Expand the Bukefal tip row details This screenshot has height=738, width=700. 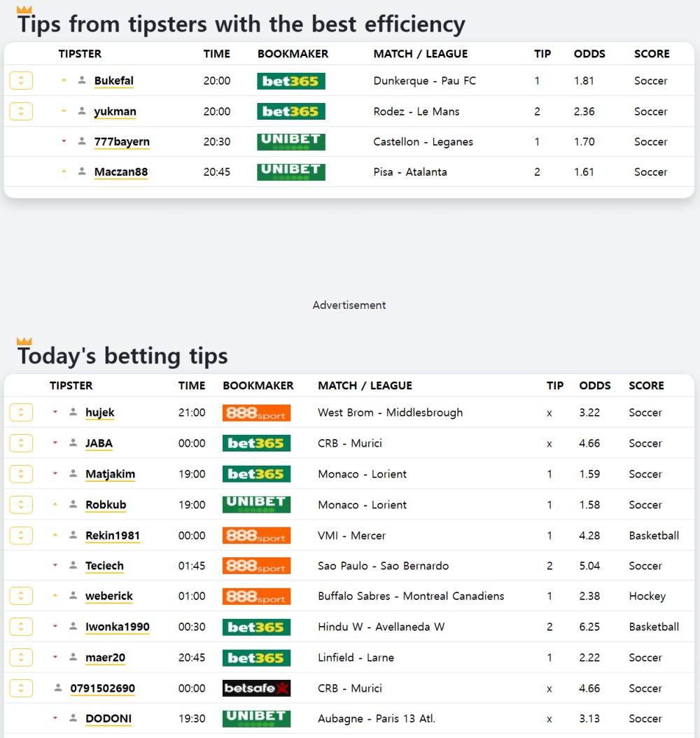(x=21, y=81)
